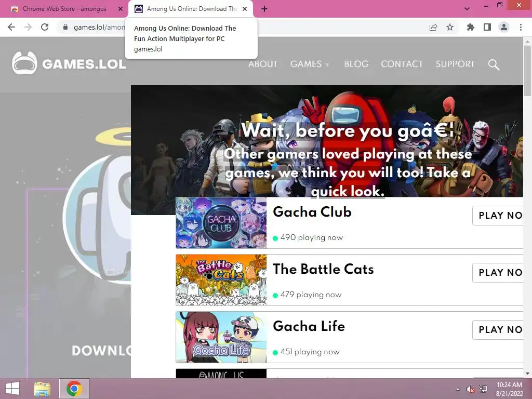Screen dimensions: 532x399
Task: Close the Chrome Web Store tab
Action: click(x=121, y=9)
